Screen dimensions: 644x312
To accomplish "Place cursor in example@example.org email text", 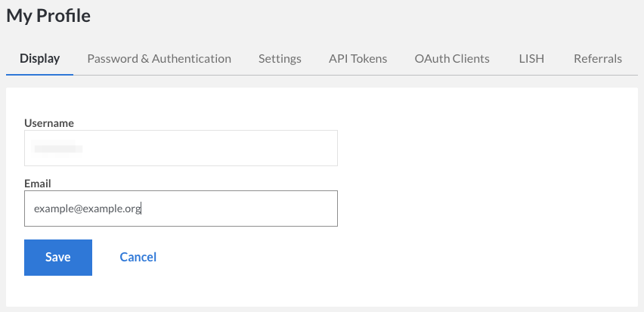I will pyautogui.click(x=87, y=209).
